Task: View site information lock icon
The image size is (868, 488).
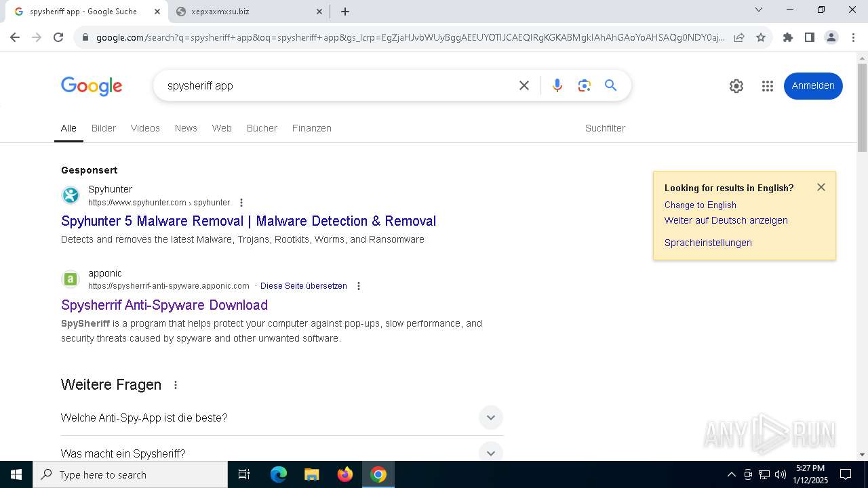Action: (x=85, y=37)
